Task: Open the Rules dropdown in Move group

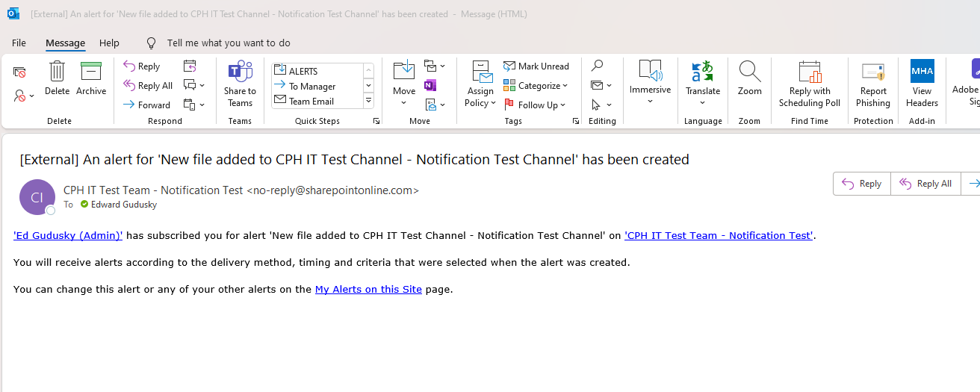Action: (435, 66)
